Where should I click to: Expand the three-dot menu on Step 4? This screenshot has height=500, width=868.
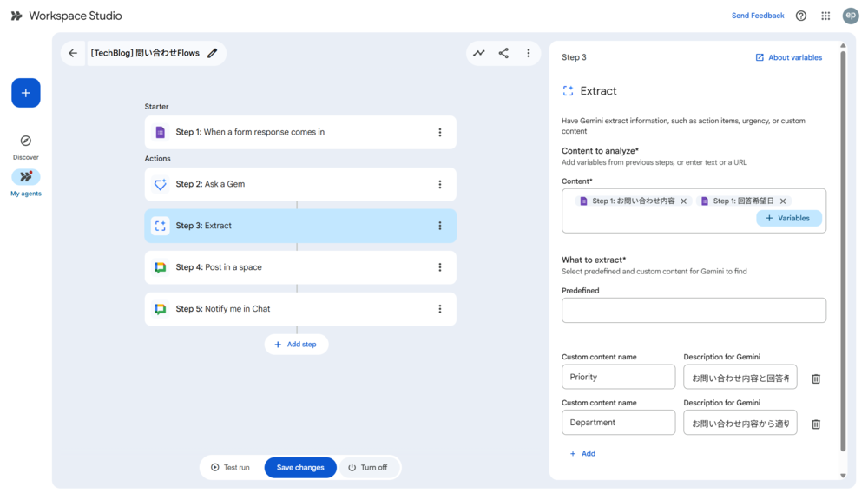440,267
